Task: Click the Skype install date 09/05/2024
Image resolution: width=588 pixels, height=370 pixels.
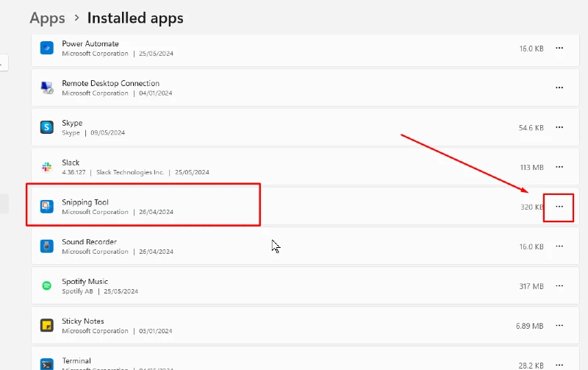Action: pyautogui.click(x=107, y=133)
